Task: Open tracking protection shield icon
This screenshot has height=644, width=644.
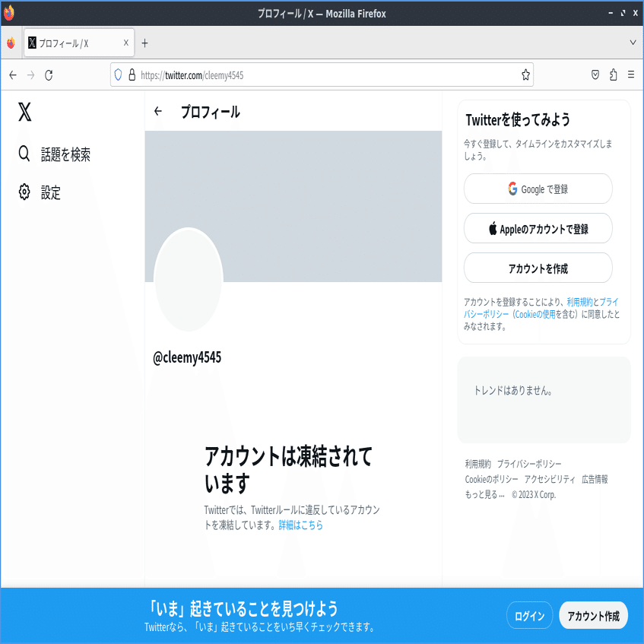Action: tap(119, 75)
